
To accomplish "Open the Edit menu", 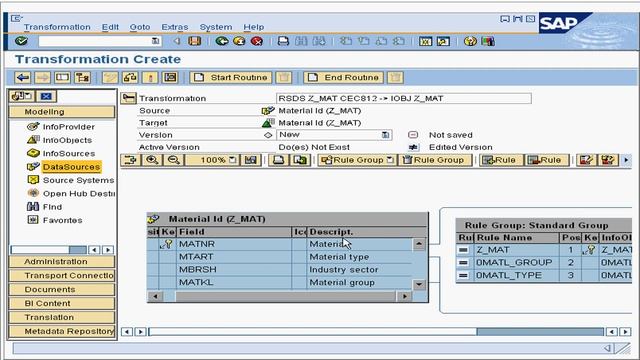I will tap(110, 27).
